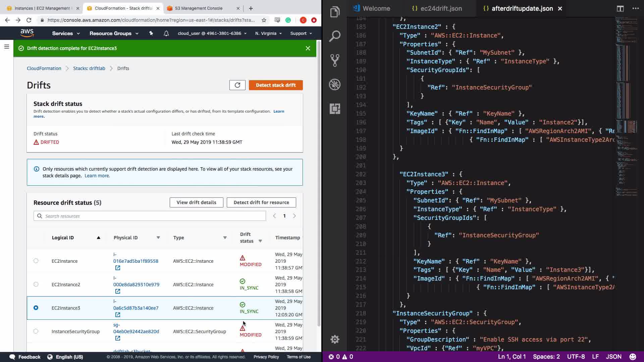Click the split editor icon
This screenshot has height=362, width=644.
(620, 9)
